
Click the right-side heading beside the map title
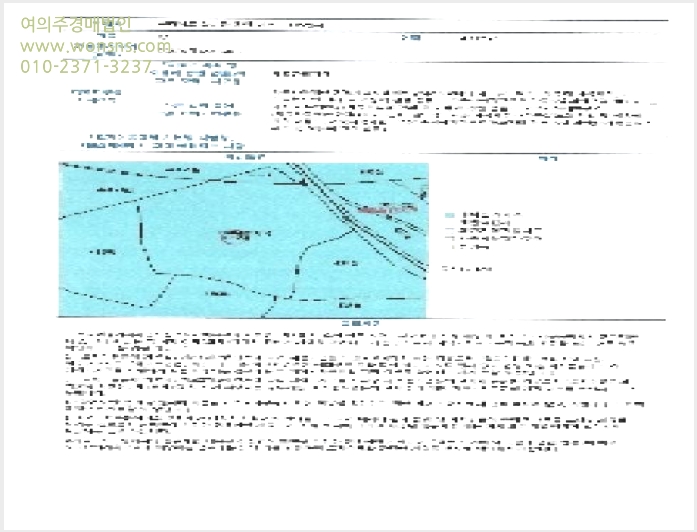coord(548,158)
